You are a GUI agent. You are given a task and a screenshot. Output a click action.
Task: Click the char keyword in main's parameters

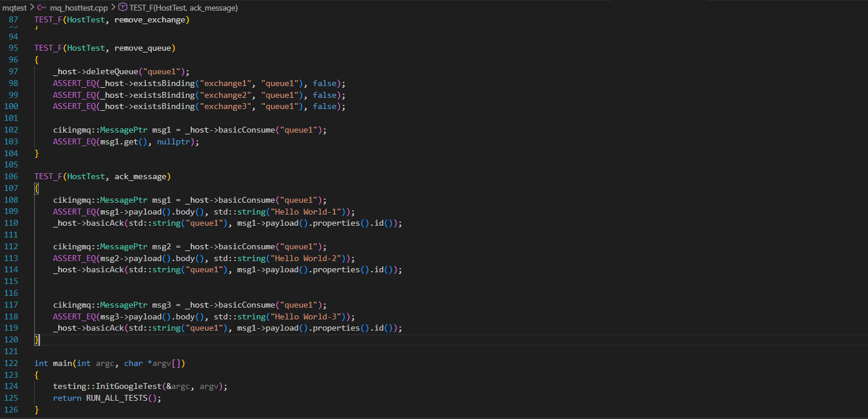pyautogui.click(x=133, y=363)
